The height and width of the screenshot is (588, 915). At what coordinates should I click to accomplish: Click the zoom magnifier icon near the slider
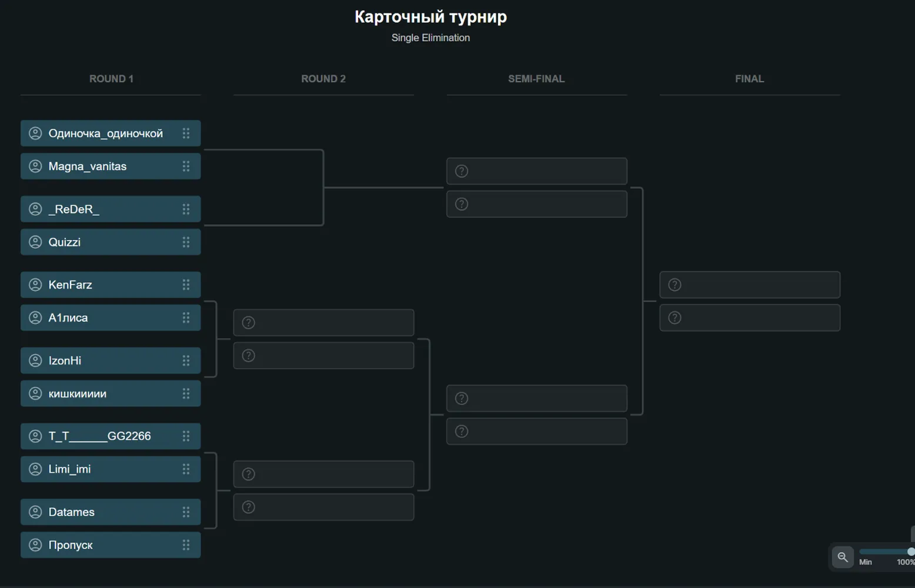click(843, 557)
